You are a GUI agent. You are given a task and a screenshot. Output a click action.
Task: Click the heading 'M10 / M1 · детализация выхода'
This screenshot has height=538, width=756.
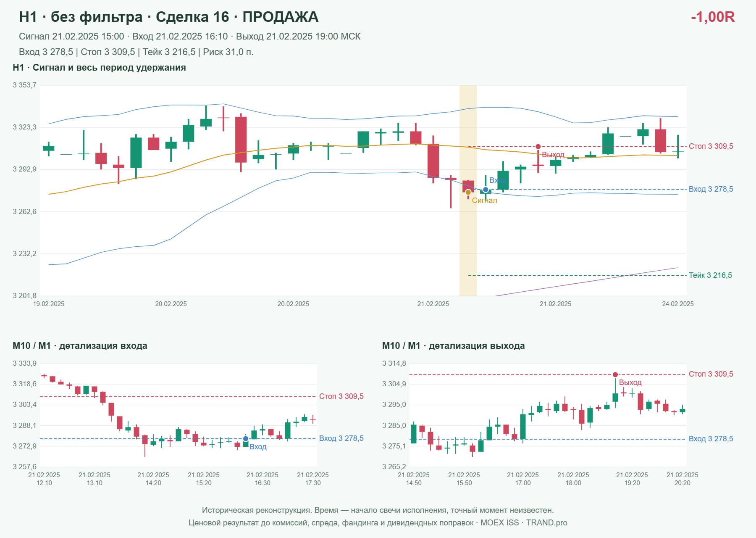coord(454,346)
